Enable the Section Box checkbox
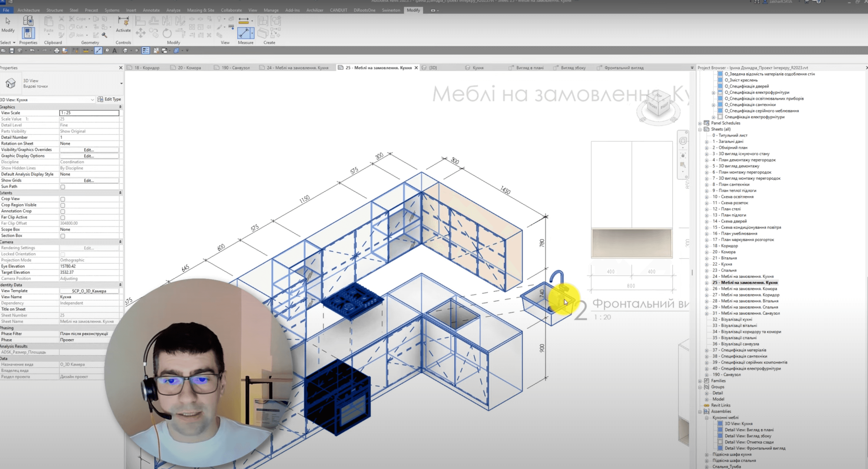 (x=63, y=236)
